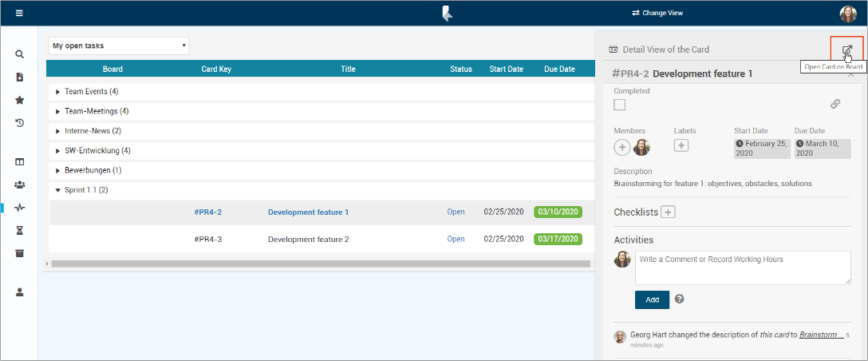Viewport: 868px width, 361px height.
Task: Expand the SW-Entwicklung group
Action: click(x=58, y=151)
